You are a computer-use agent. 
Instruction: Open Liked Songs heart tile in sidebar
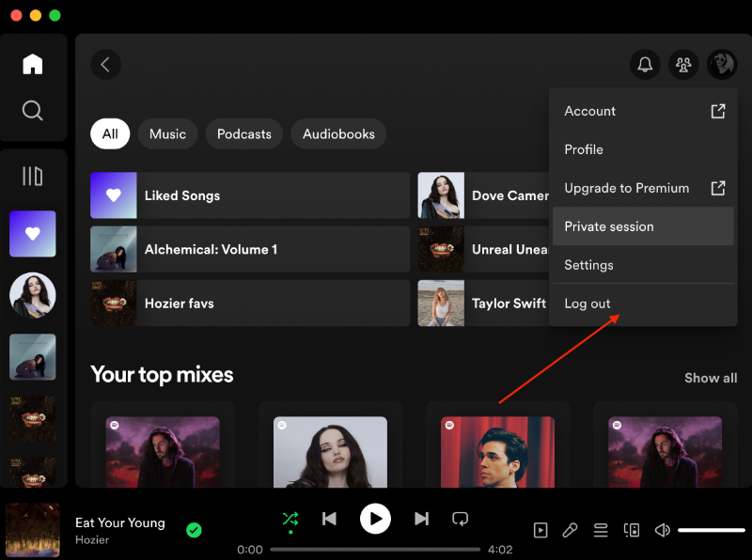coord(33,234)
